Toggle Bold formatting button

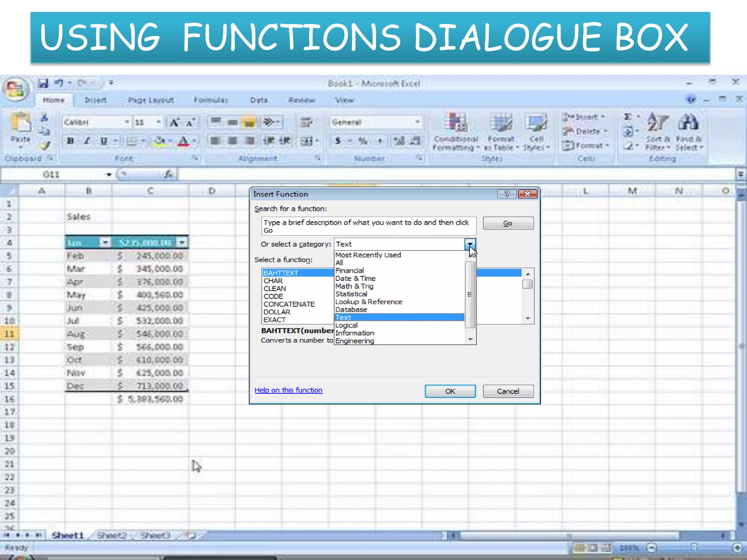pyautogui.click(x=70, y=141)
